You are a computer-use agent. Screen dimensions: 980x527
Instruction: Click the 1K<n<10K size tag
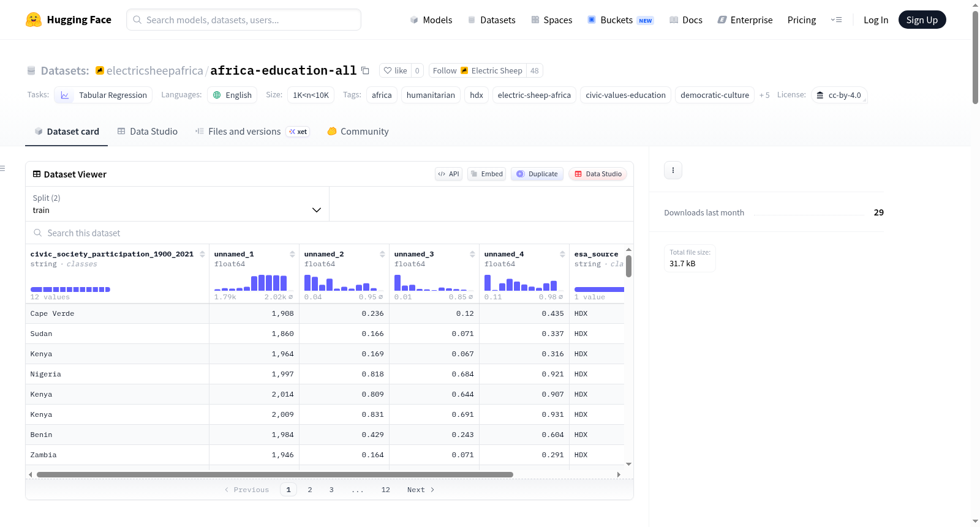[x=311, y=95]
